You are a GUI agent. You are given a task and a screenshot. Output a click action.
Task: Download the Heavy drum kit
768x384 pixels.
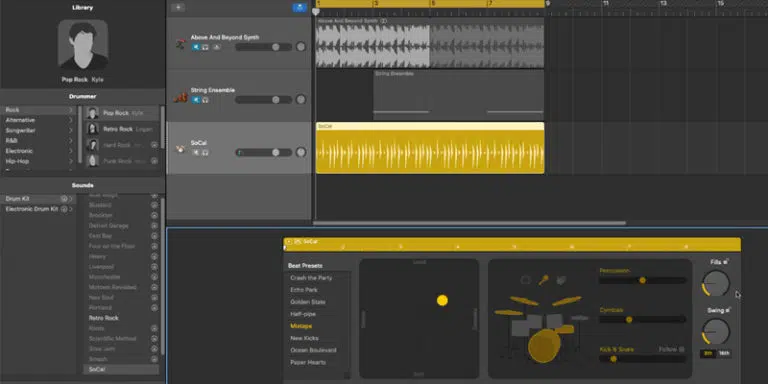[154, 257]
